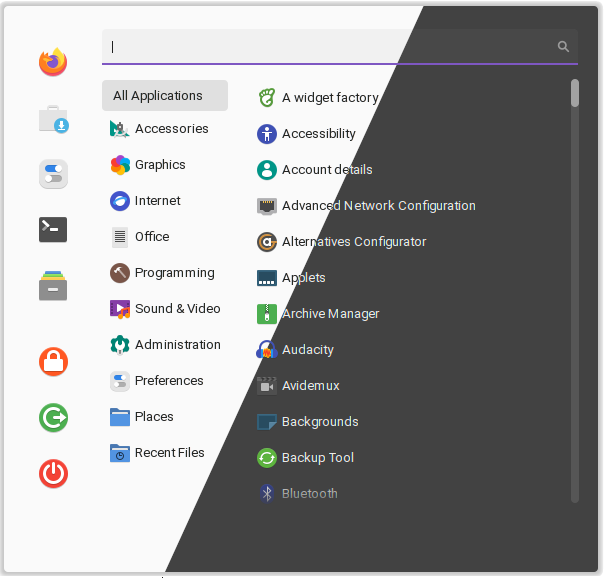Select the All Applications category
604x578 pixels.
click(165, 95)
